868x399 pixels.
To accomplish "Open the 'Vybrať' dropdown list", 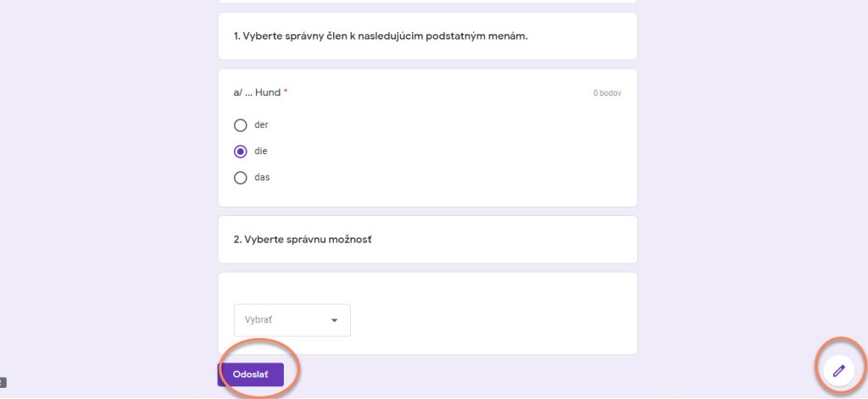I will pyautogui.click(x=292, y=320).
